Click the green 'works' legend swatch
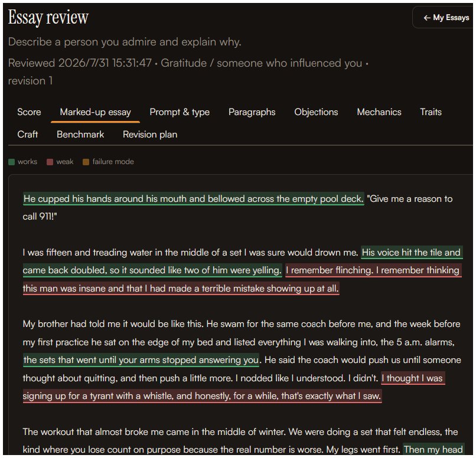Viewport: 476px width, 458px height. click(x=12, y=162)
